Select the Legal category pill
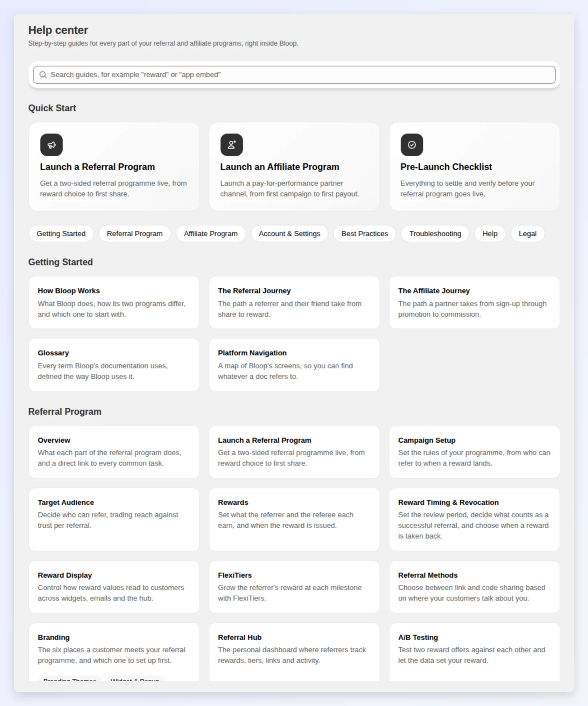This screenshot has height=706, width=588. click(x=527, y=234)
